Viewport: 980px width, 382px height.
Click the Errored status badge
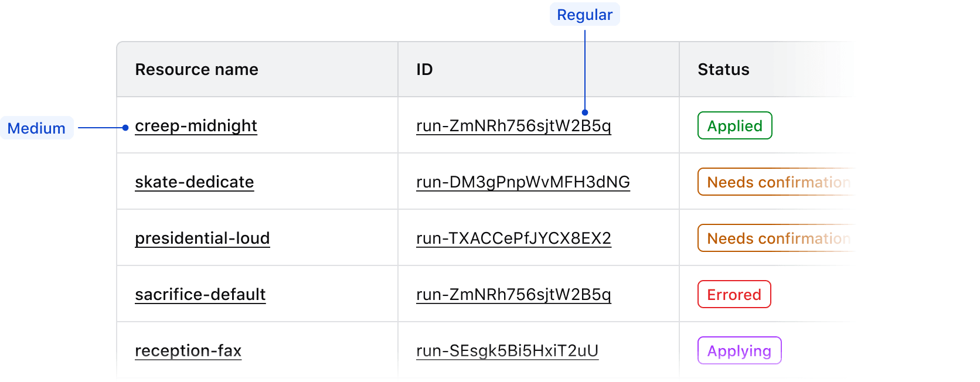coord(733,294)
